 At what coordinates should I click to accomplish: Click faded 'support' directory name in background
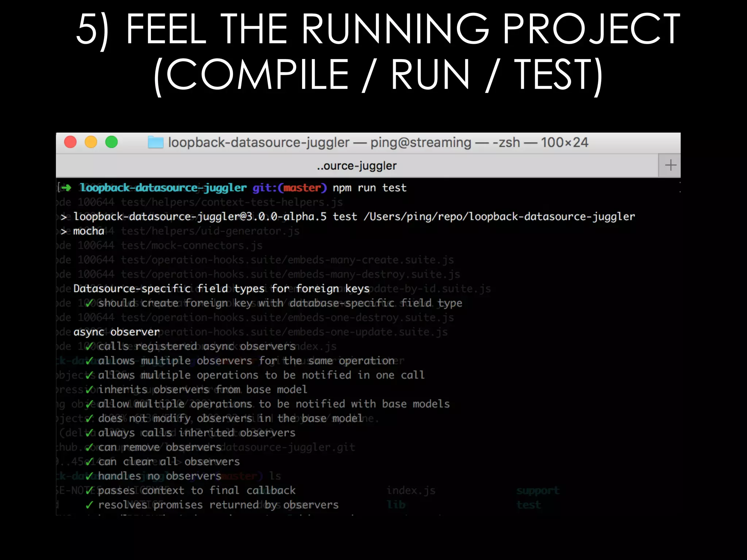click(538, 491)
